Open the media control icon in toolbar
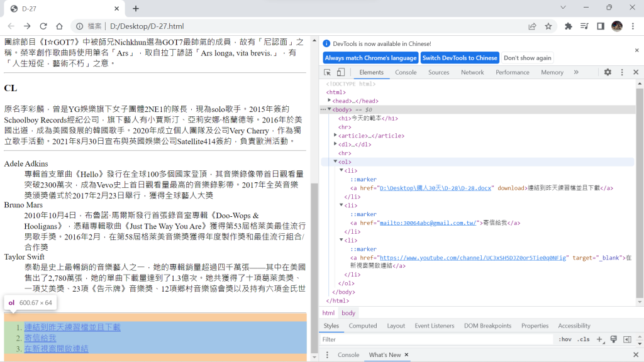The image size is (644, 362). coord(584,26)
